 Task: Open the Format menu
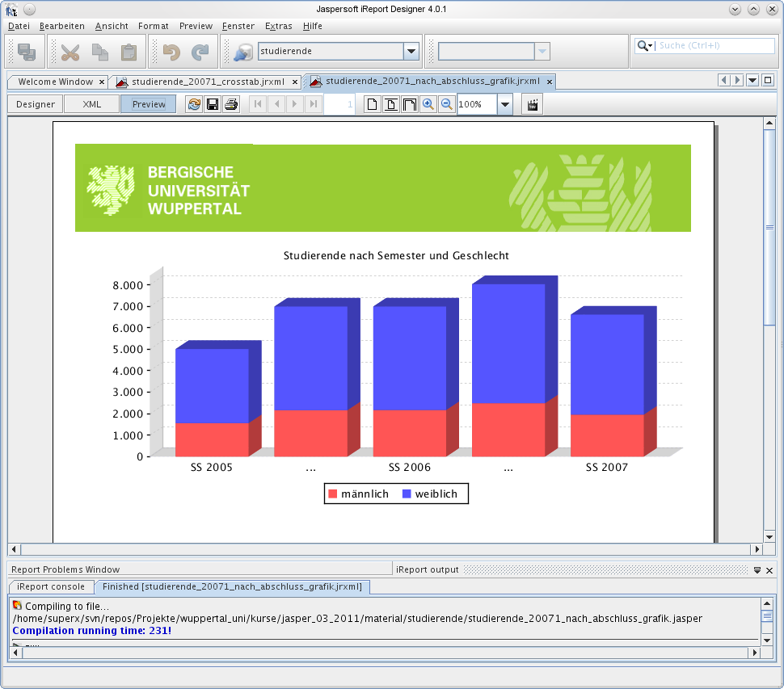pos(153,26)
